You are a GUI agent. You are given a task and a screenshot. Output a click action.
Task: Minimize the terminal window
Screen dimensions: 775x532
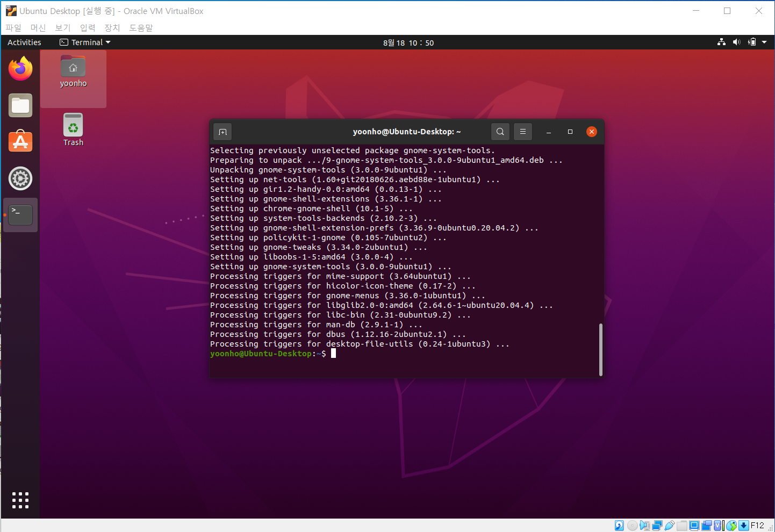tap(549, 132)
